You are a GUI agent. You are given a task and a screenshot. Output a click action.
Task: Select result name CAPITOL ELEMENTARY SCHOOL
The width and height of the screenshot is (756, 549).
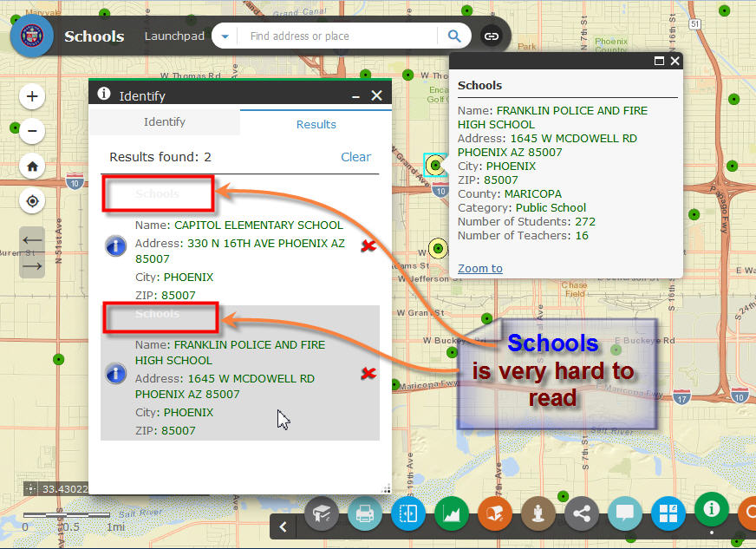pos(258,225)
